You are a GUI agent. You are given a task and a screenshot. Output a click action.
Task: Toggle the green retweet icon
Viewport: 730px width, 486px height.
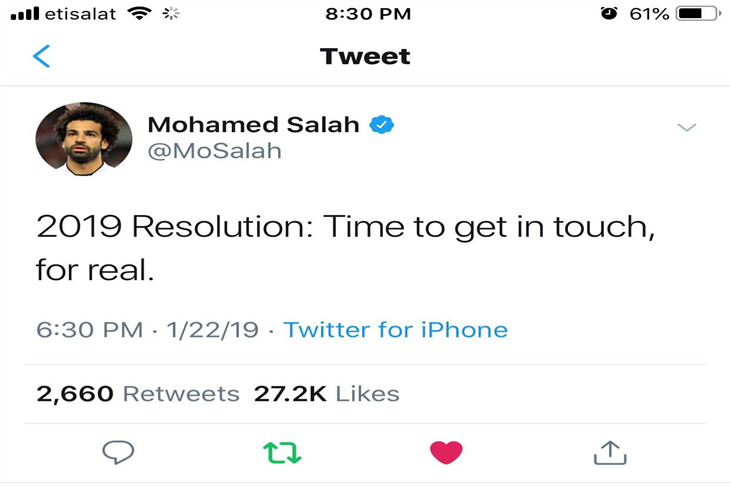click(282, 452)
